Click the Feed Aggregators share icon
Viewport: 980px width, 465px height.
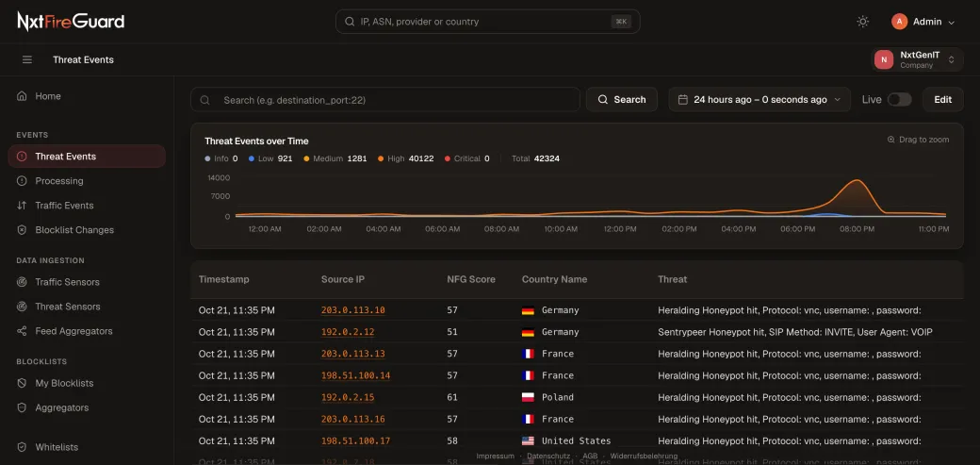22,330
